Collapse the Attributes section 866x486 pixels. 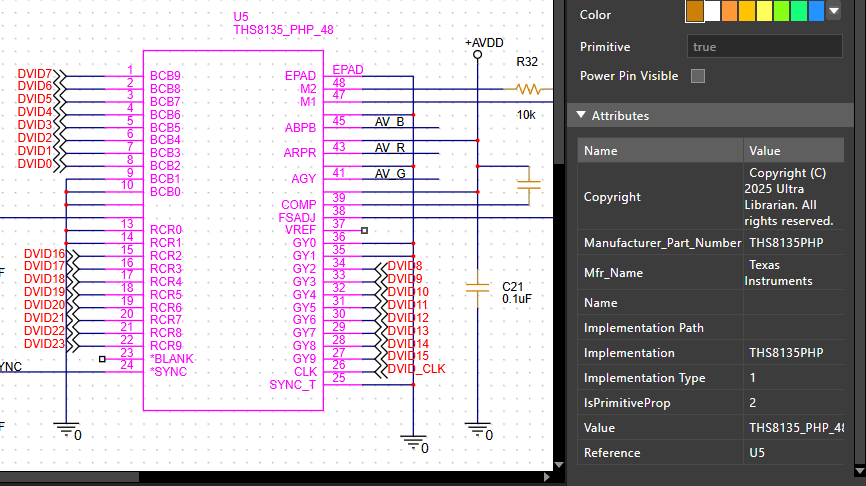(x=581, y=116)
